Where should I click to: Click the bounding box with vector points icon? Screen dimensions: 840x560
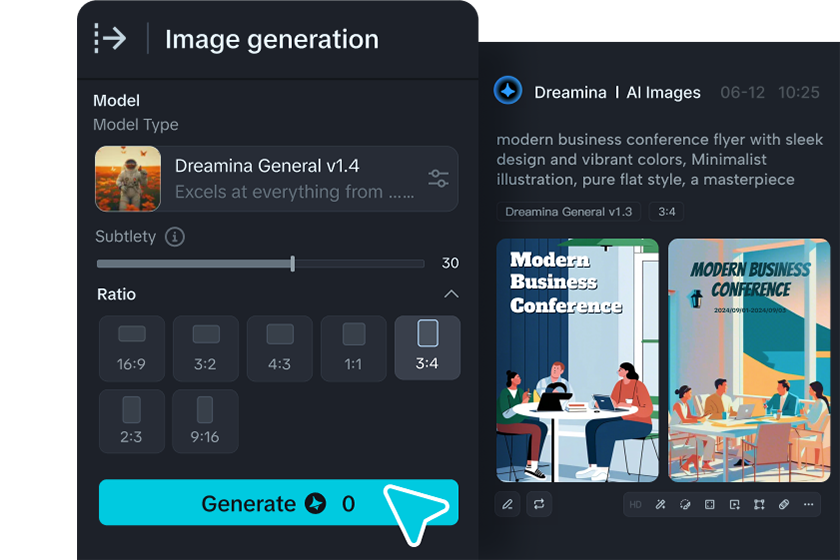point(759,504)
